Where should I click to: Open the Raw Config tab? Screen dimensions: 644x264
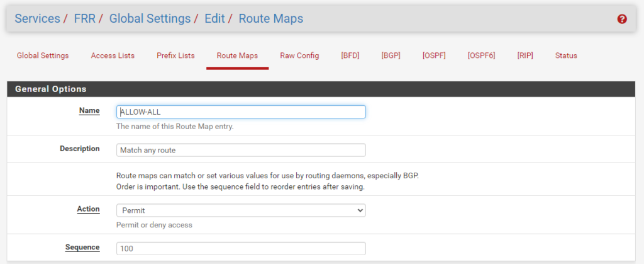tap(299, 55)
